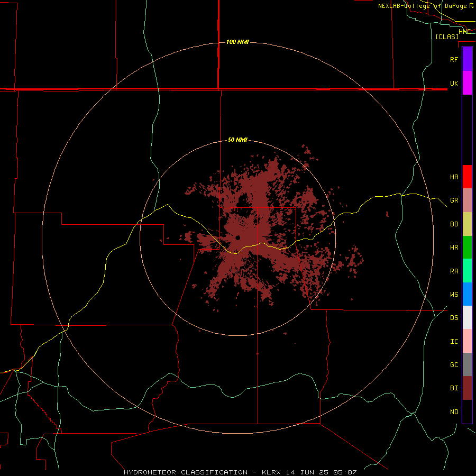Click the NEXLAB-College of DuPage credit text
Screen dimensions: 476x476
pos(426,6)
